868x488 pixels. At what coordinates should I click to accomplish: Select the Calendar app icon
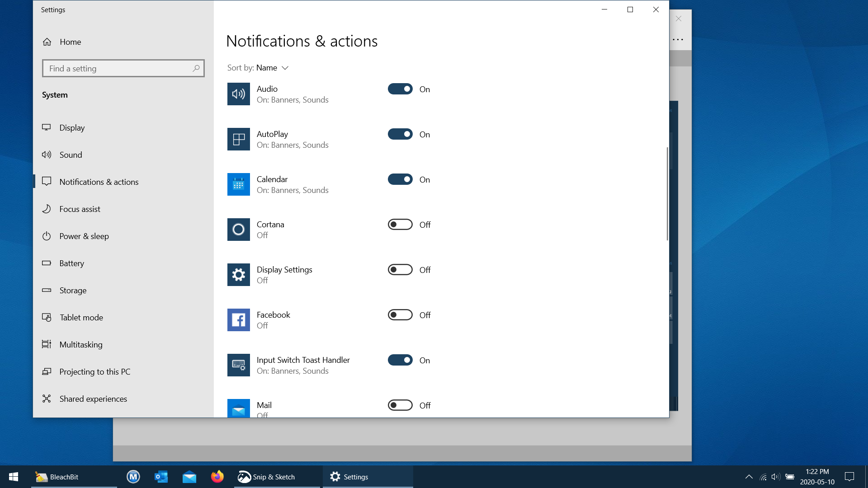tap(238, 184)
